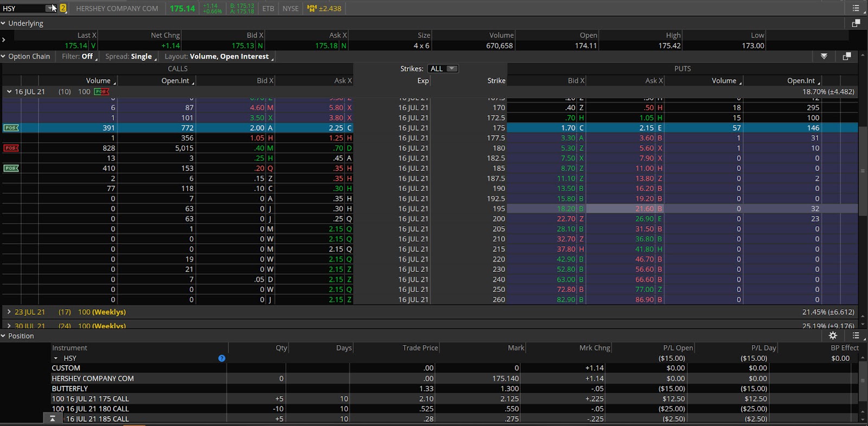The width and height of the screenshot is (868, 426).
Task: Click the red POS icon on the 180 strike row
Action: (11, 148)
